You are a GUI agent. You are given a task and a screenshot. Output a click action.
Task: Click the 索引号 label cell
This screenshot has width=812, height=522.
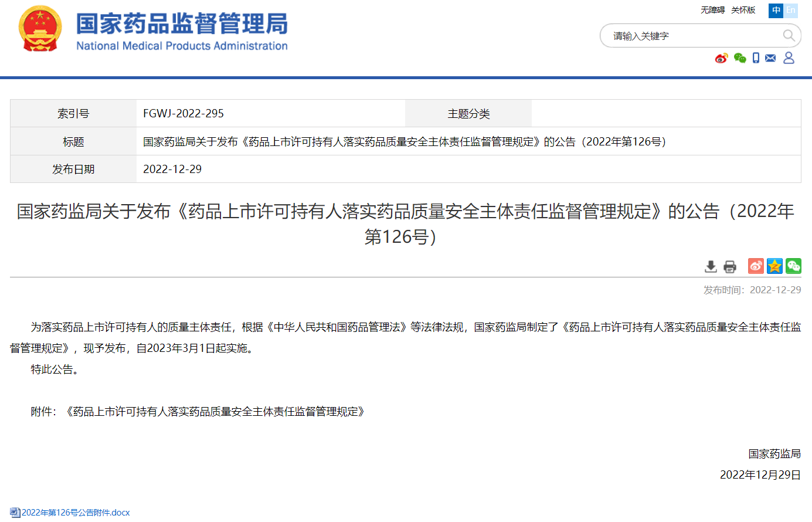point(73,113)
